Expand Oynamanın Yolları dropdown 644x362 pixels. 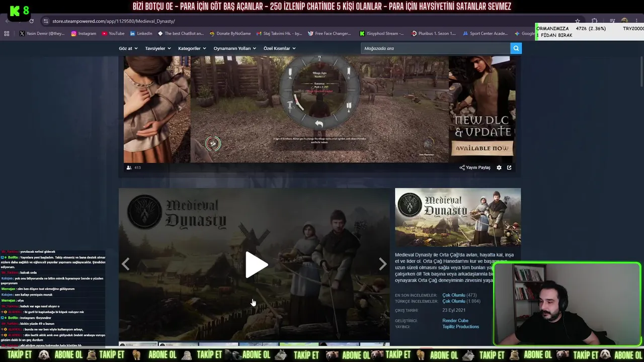pyautogui.click(x=235, y=48)
